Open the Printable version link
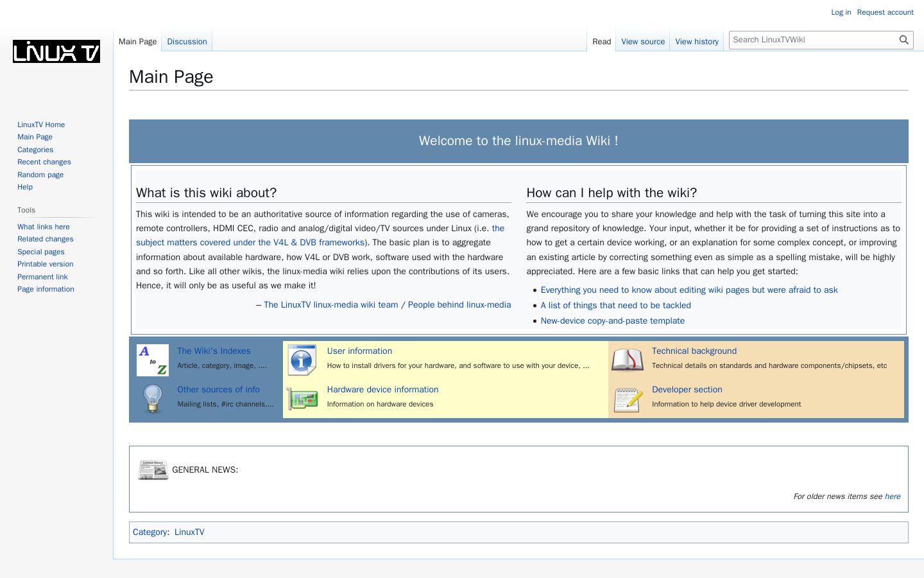This screenshot has height=578, width=924. pos(46,264)
